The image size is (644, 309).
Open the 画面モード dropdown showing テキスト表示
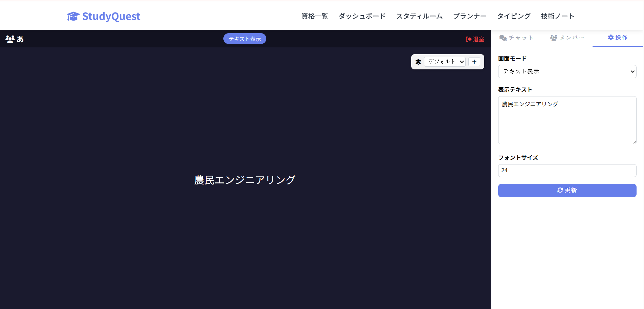point(567,71)
